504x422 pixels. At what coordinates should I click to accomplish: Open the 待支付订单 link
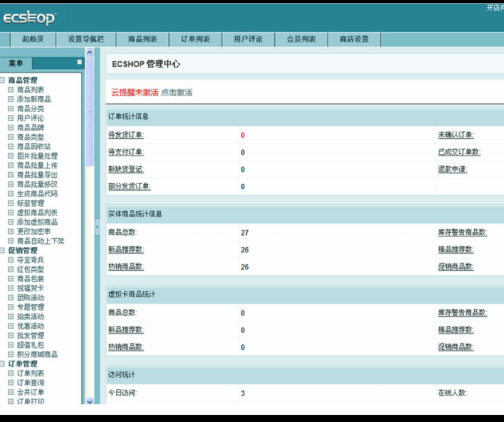126,152
